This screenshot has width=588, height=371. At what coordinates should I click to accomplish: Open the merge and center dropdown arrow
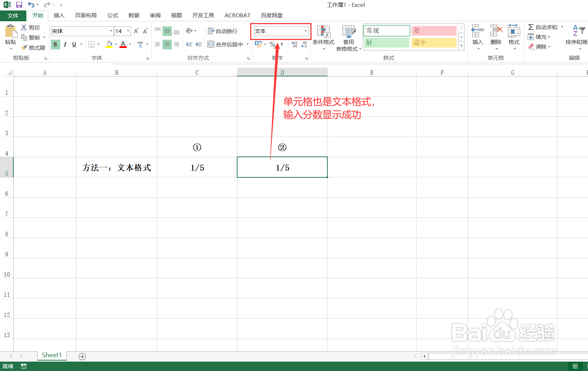coord(248,44)
